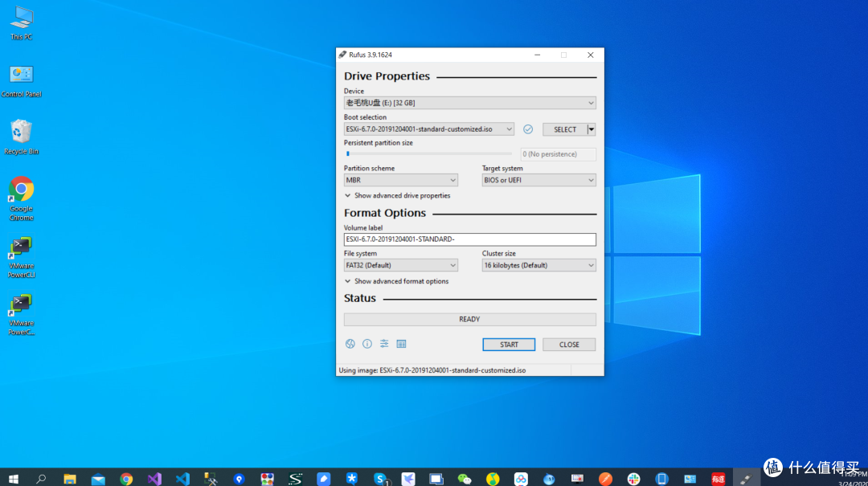Viewport: 868px width, 486px height.
Task: Click the Volume label text field
Action: [470, 239]
